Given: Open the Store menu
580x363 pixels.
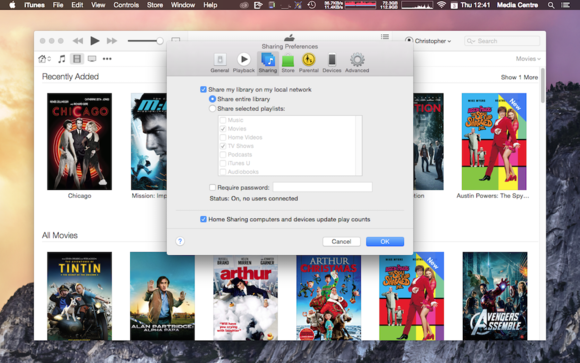Looking at the screenshot, I should point(155,5).
